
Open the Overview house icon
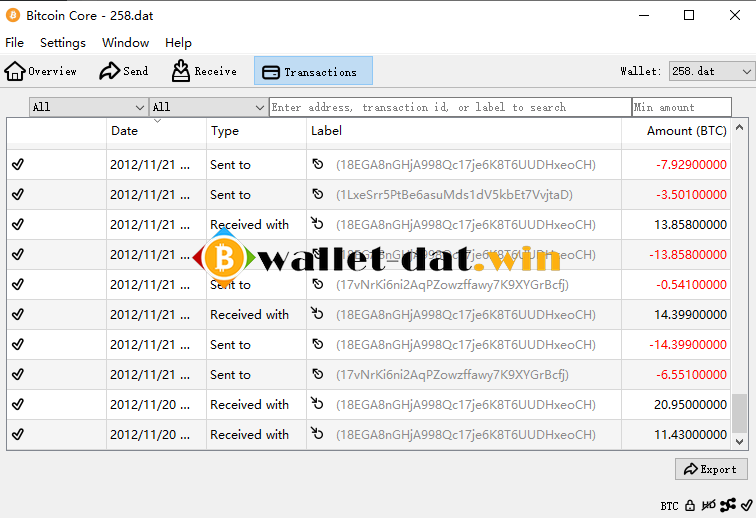(15, 71)
